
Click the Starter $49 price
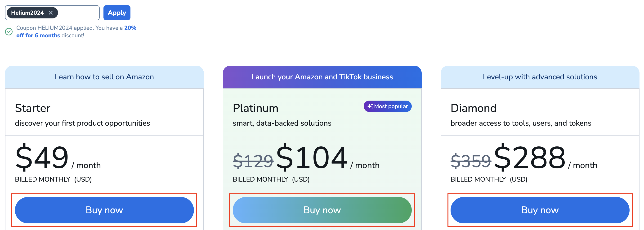pyautogui.click(x=42, y=158)
